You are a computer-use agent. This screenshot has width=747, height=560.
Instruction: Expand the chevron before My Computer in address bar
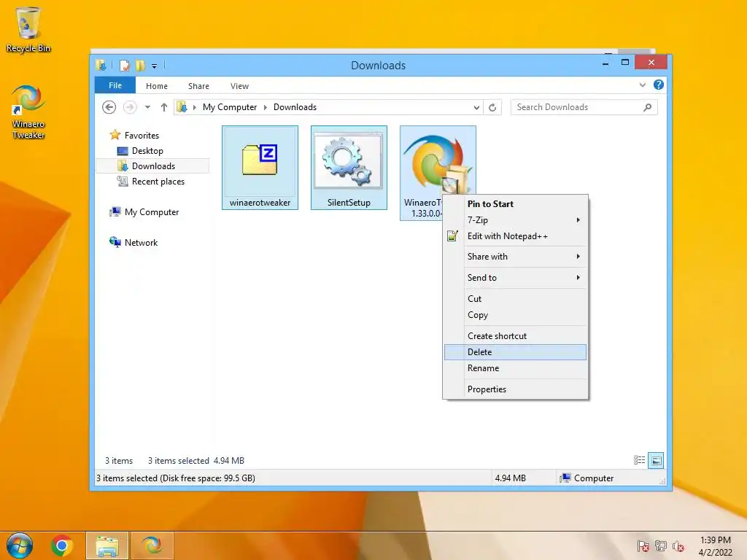pyautogui.click(x=194, y=107)
